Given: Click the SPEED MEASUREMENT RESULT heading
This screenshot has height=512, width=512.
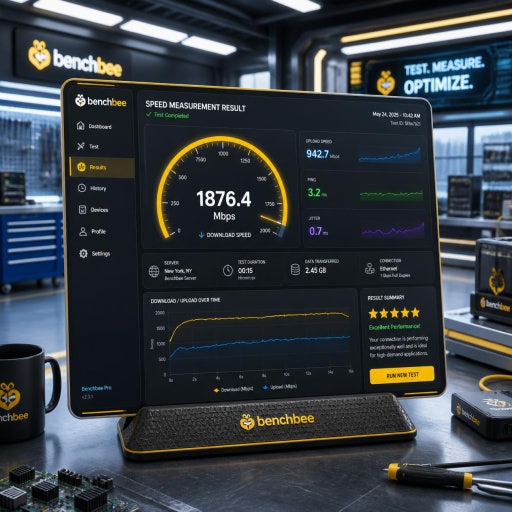Looking at the screenshot, I should (195, 106).
